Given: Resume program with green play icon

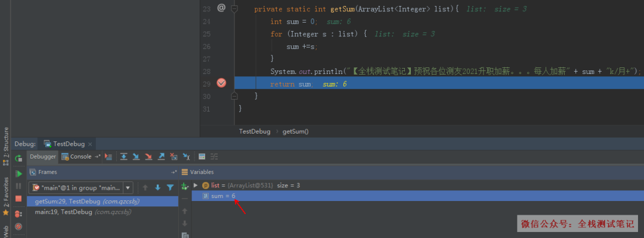Looking at the screenshot, I should click(x=18, y=174).
